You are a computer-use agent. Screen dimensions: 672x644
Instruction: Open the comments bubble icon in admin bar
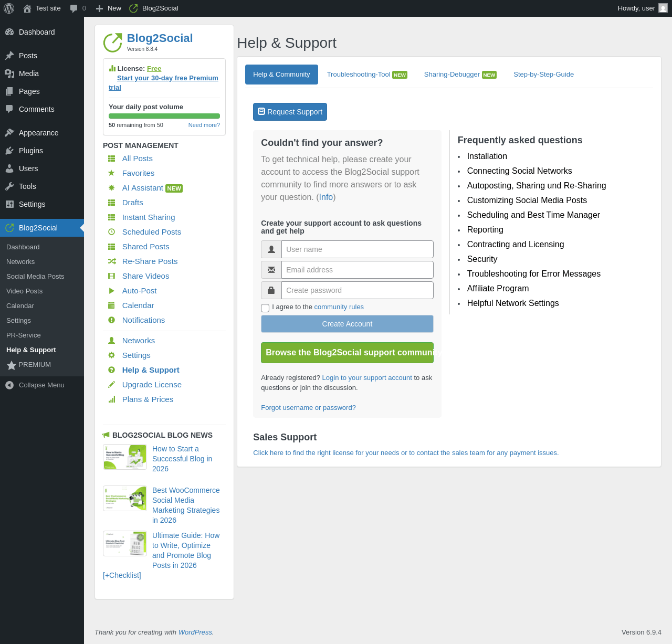pyautogui.click(x=74, y=8)
